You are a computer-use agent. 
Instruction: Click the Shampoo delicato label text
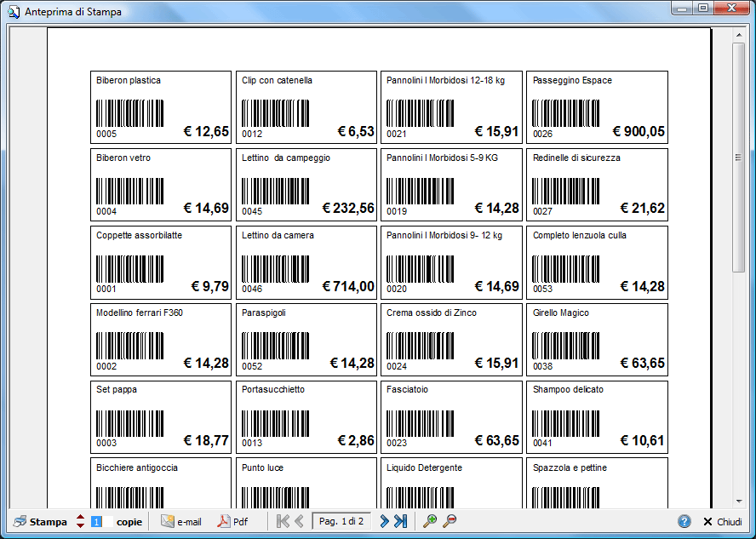[x=568, y=389]
